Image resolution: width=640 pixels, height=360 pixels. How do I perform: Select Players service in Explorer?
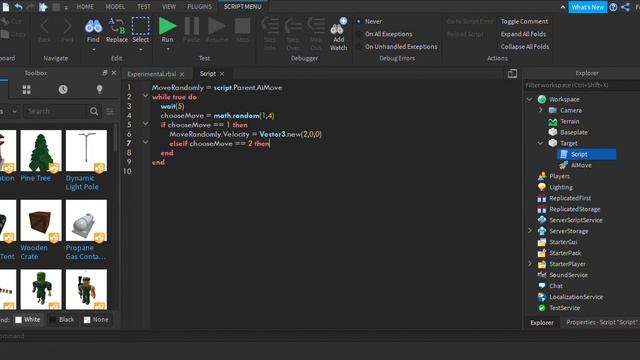(559, 176)
